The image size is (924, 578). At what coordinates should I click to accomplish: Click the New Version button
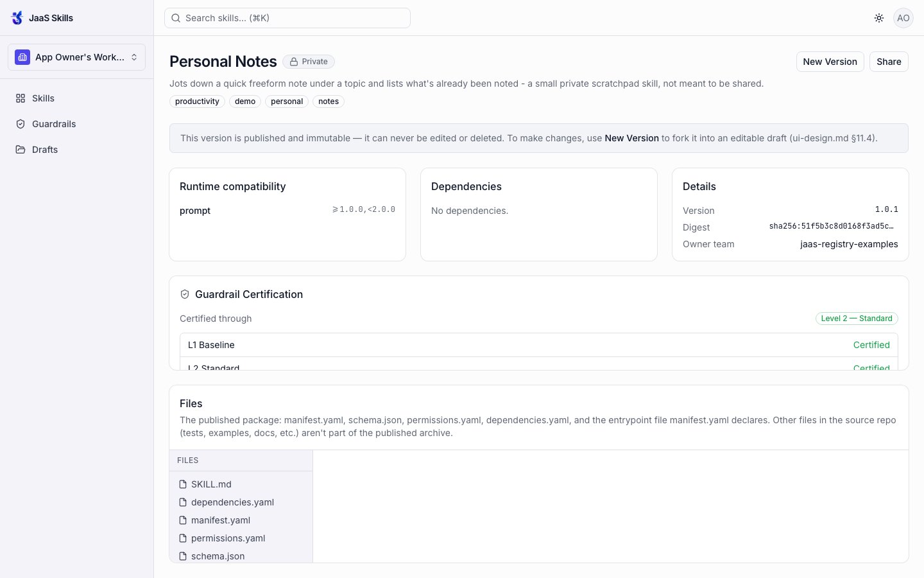[830, 62]
